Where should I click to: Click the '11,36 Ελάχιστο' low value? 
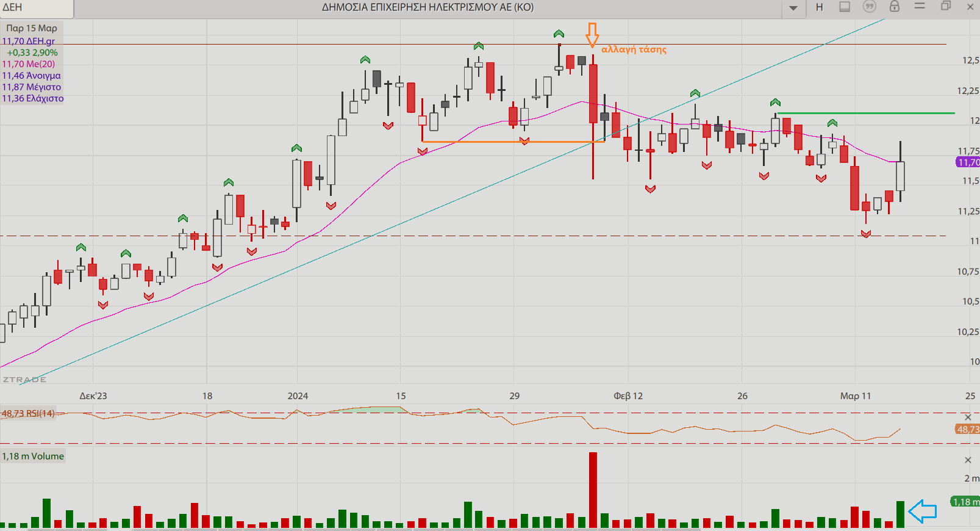click(33, 98)
